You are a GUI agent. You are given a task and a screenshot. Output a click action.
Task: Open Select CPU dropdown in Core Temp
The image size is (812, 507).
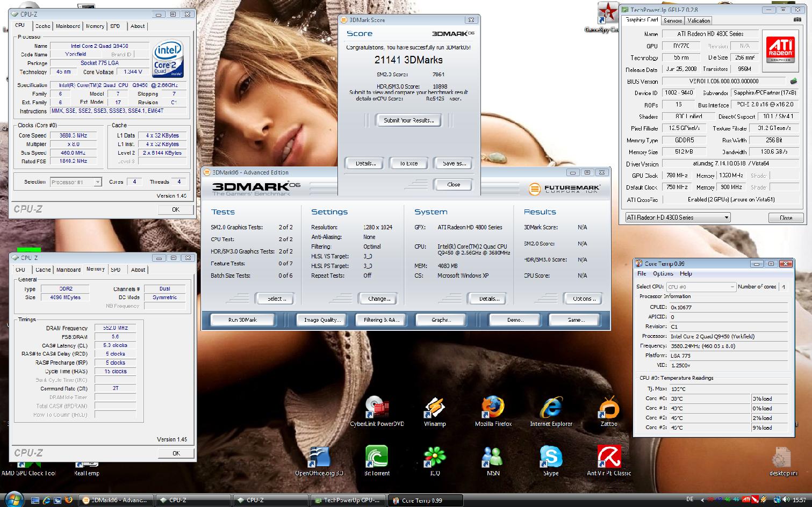(701, 287)
